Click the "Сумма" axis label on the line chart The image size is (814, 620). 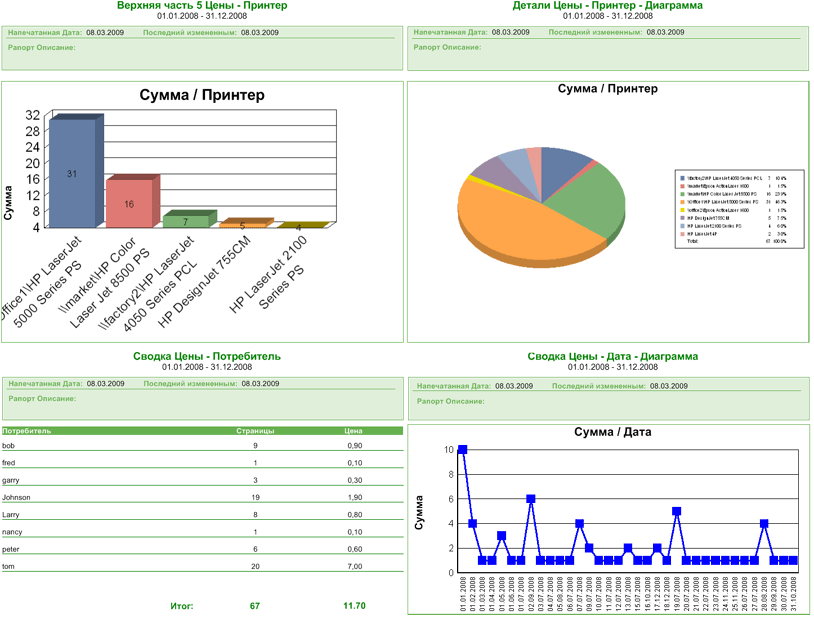coord(419,513)
